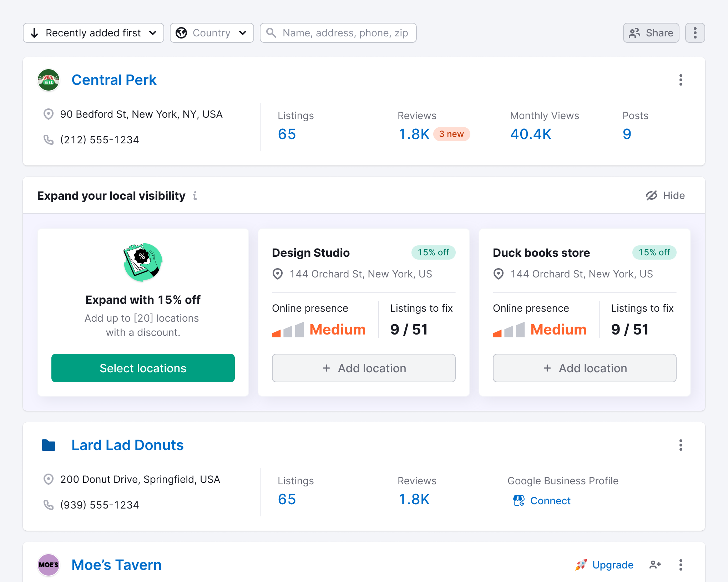Screen dimensions: 728x582
Task: Click the location pin on Duck books store card
Action: pyautogui.click(x=499, y=274)
